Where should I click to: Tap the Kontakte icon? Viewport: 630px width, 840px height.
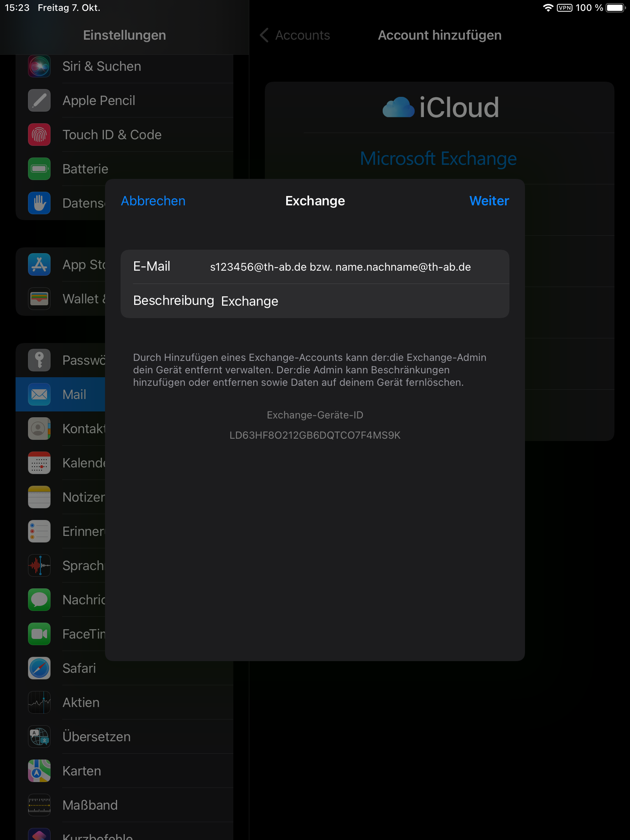[x=39, y=429]
